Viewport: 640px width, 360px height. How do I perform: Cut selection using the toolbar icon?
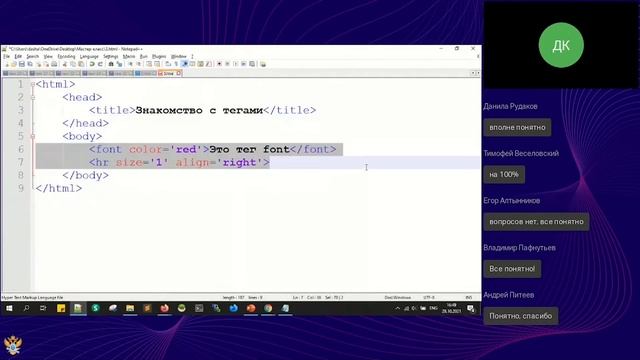[64, 64]
